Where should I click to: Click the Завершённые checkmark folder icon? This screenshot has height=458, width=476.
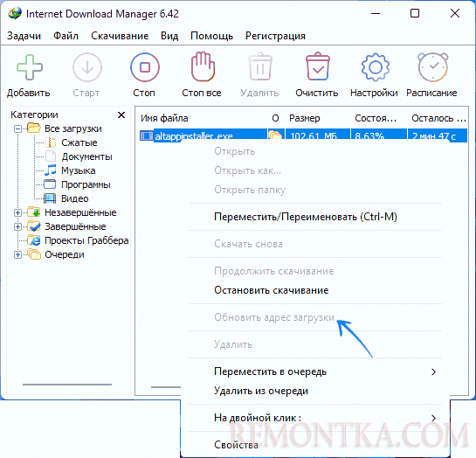(34, 226)
